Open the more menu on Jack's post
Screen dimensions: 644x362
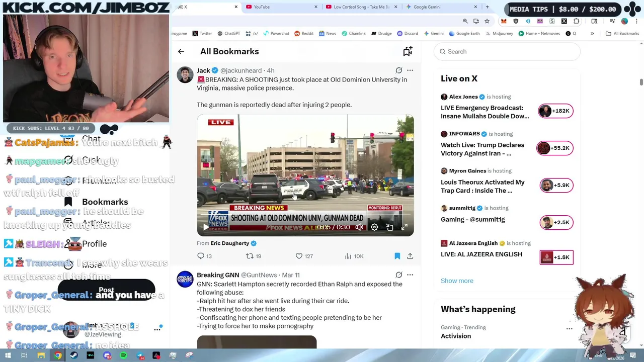(410, 70)
